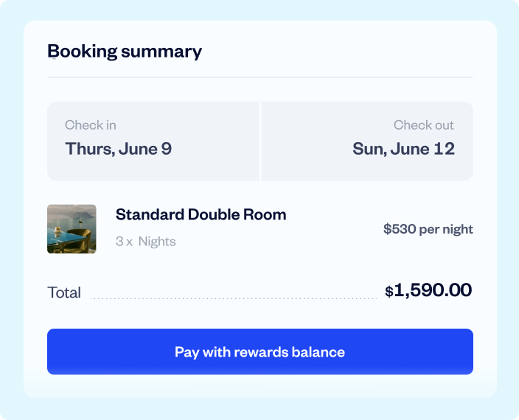Click the Standard Double Room title

pyautogui.click(x=201, y=214)
